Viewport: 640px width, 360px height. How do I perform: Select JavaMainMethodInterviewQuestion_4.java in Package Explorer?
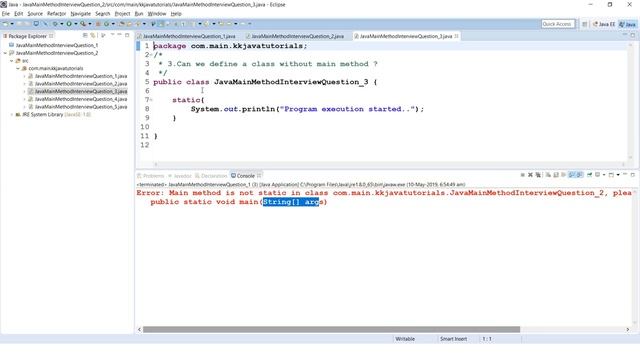(81, 99)
